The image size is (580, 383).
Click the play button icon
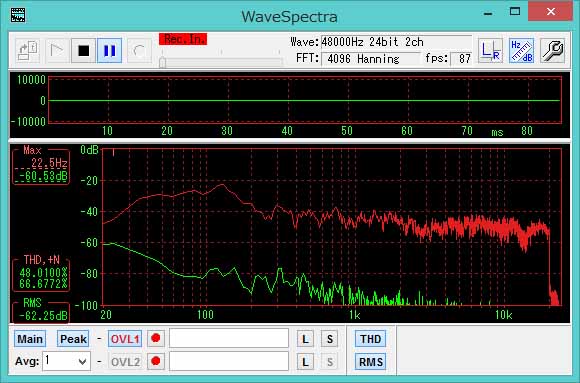[57, 50]
